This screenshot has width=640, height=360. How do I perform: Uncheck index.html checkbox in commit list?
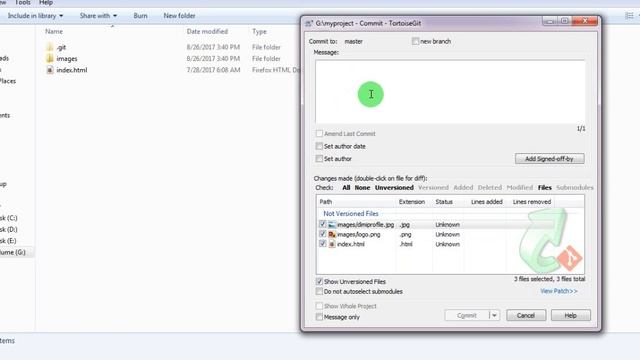[322, 244]
